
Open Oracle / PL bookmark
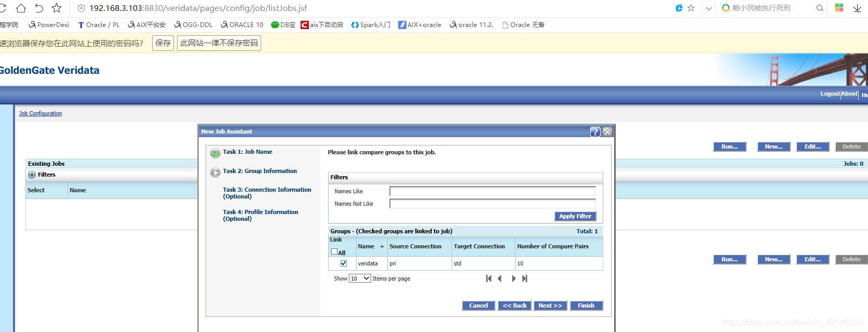[x=99, y=24]
